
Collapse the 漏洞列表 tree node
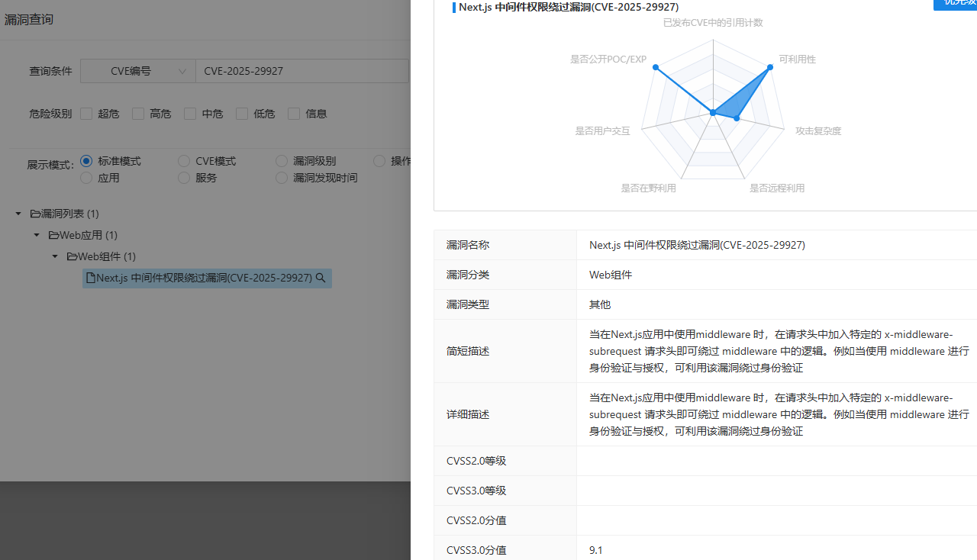(18, 214)
